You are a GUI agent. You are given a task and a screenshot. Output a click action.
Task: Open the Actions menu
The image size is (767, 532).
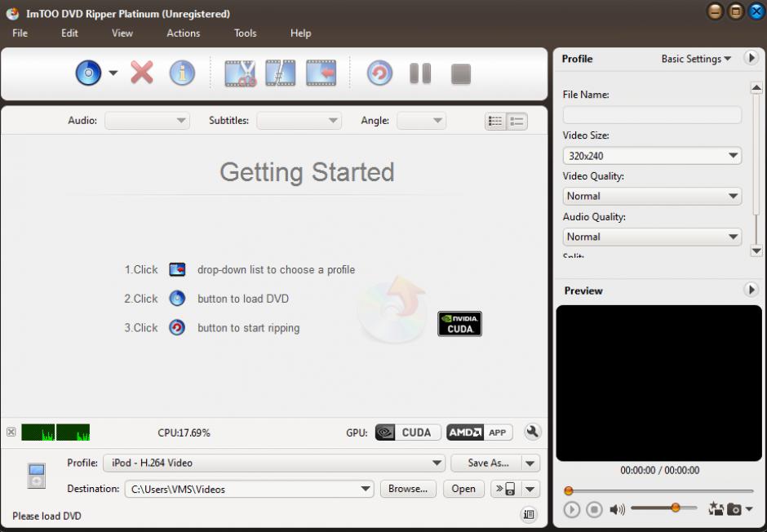tap(184, 33)
